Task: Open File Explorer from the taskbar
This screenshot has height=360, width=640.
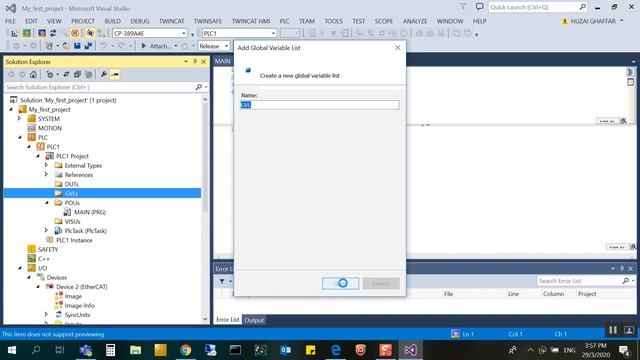Action: click(x=136, y=350)
